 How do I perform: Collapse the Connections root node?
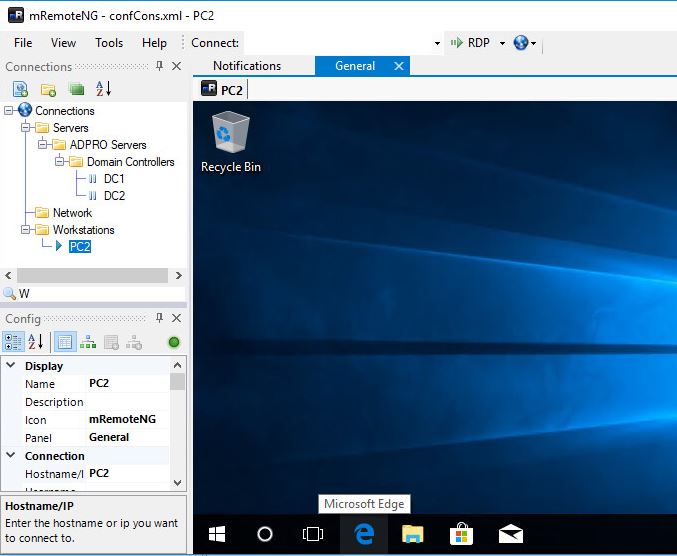pos(8,111)
